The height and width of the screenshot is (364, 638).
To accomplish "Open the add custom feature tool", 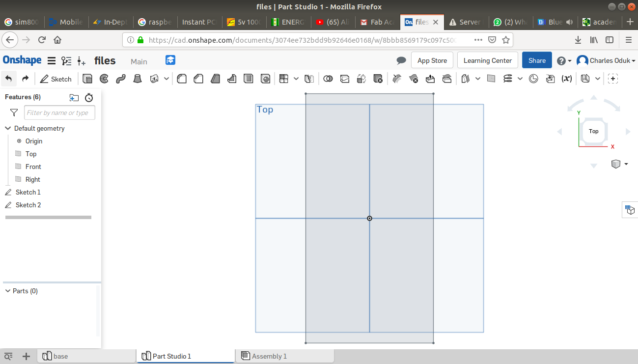I will pyautogui.click(x=613, y=79).
